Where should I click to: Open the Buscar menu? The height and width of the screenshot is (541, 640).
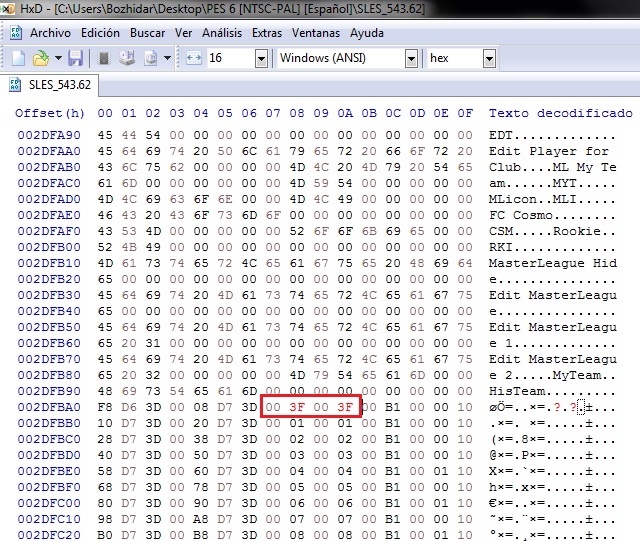147,33
